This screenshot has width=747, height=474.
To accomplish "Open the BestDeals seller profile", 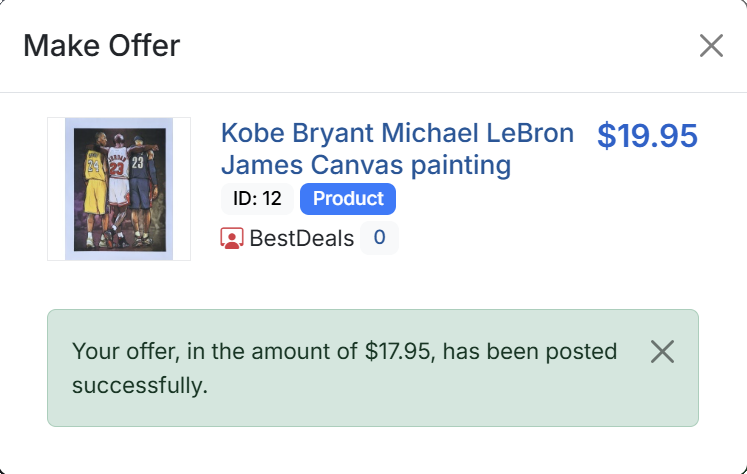I will (301, 238).
